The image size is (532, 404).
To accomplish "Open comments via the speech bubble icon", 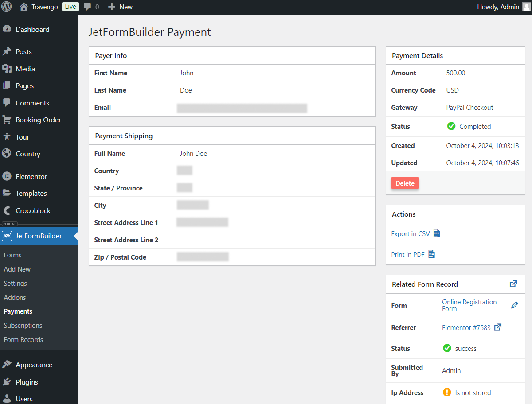I will pos(87,7).
